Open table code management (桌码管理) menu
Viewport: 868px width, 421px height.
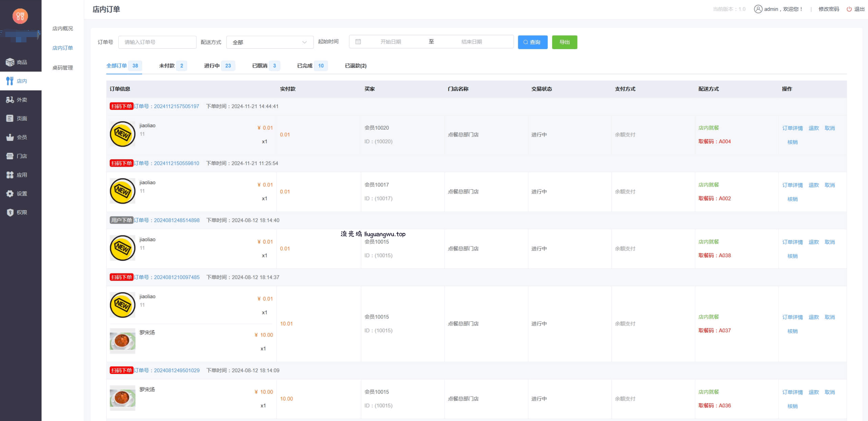(62, 68)
